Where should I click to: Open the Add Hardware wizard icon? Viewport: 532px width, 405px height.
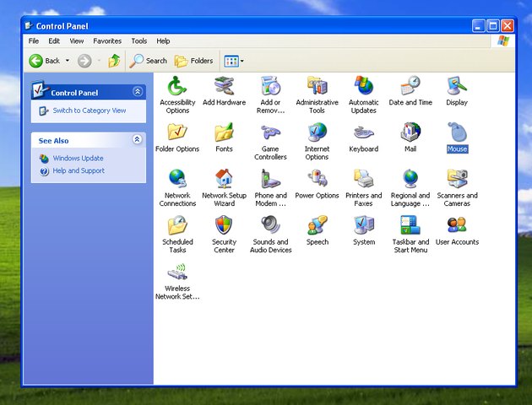[x=224, y=86]
